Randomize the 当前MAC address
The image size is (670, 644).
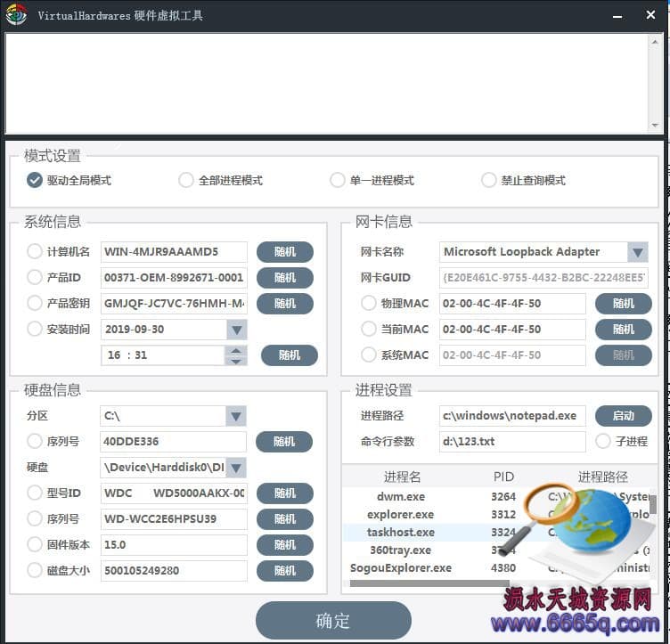pos(624,330)
